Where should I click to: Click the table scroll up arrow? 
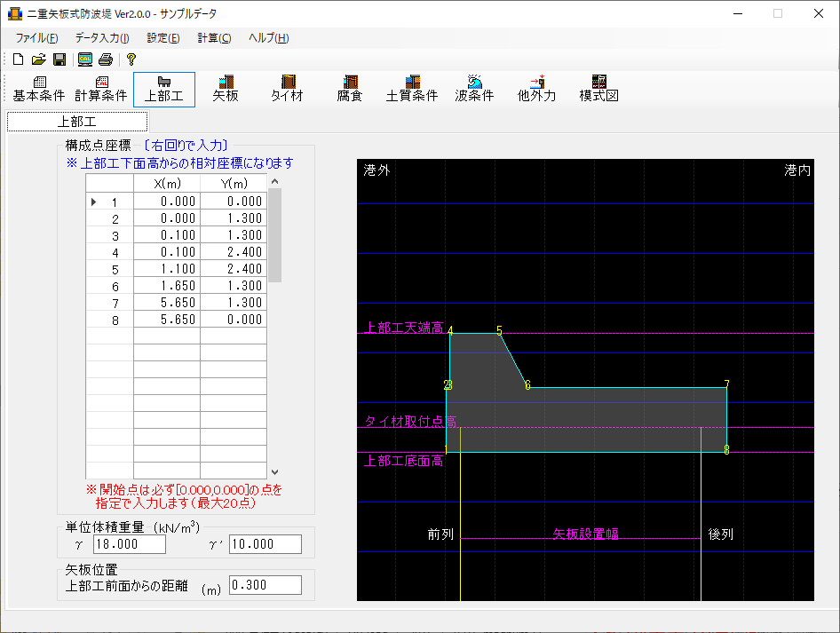[275, 181]
